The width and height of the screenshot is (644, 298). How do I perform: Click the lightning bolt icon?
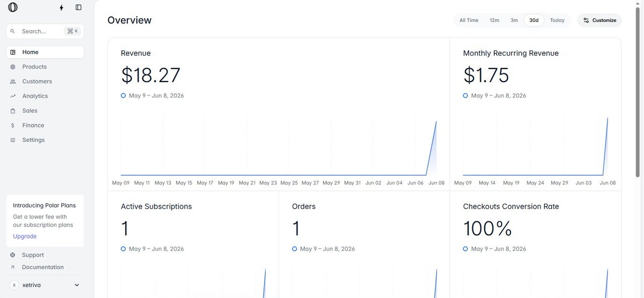tap(62, 8)
